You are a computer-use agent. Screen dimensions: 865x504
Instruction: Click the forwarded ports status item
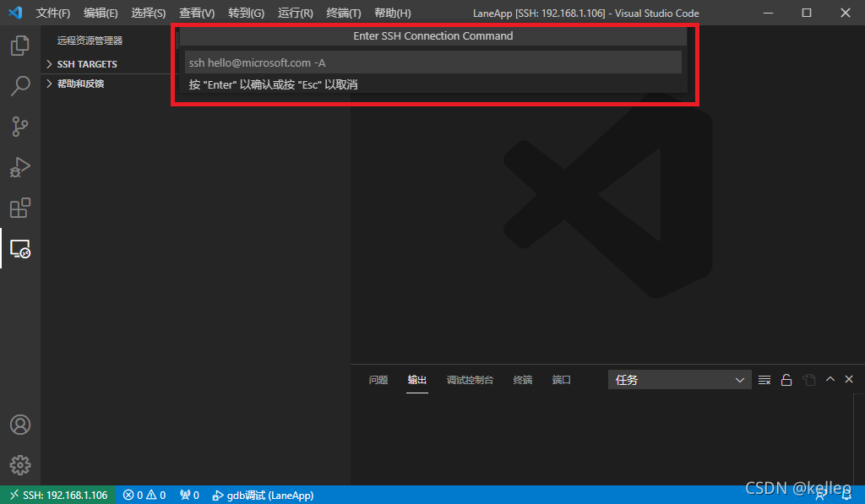coord(189,496)
